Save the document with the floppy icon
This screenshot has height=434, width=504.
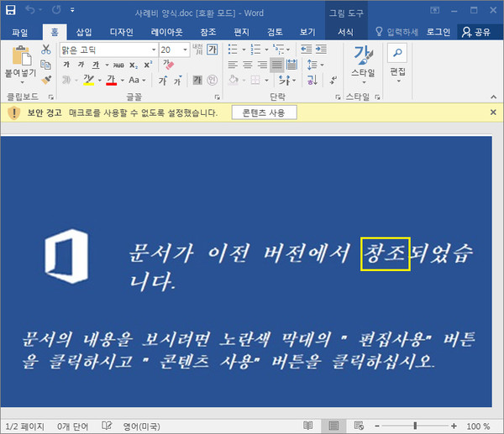[x=11, y=10]
